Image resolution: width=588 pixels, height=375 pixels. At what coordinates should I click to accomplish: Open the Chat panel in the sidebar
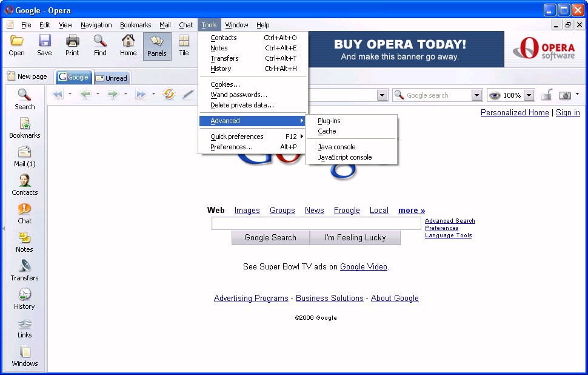[x=25, y=214]
